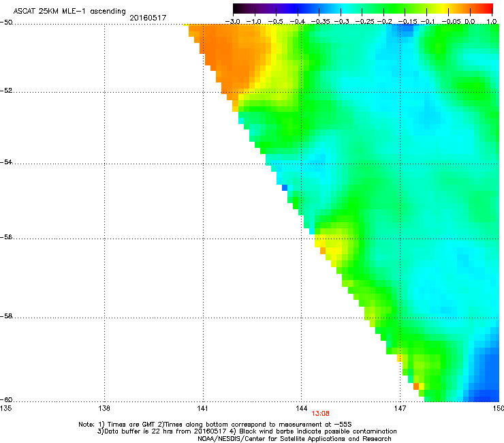Click the latitude axis label -60

point(6,400)
